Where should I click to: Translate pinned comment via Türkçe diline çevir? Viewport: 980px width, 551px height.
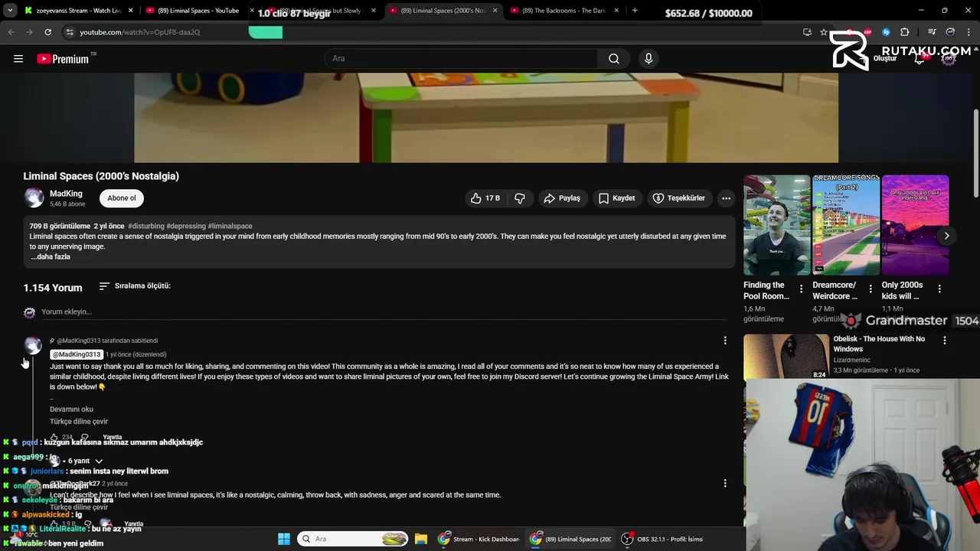click(79, 422)
